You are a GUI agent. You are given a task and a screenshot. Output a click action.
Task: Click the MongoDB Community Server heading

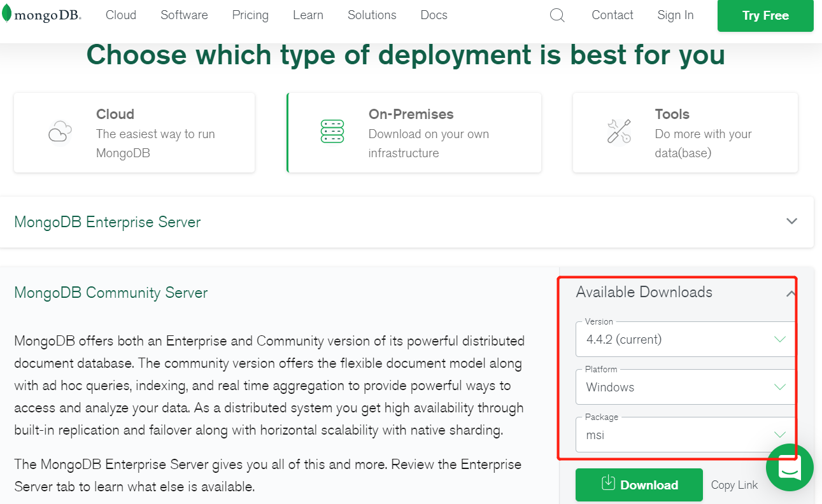[x=111, y=293]
